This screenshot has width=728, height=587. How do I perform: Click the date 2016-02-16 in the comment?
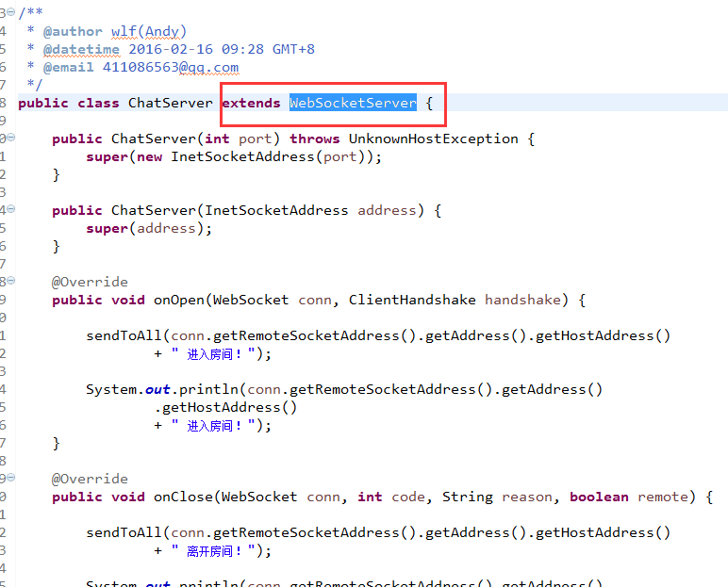click(x=171, y=49)
